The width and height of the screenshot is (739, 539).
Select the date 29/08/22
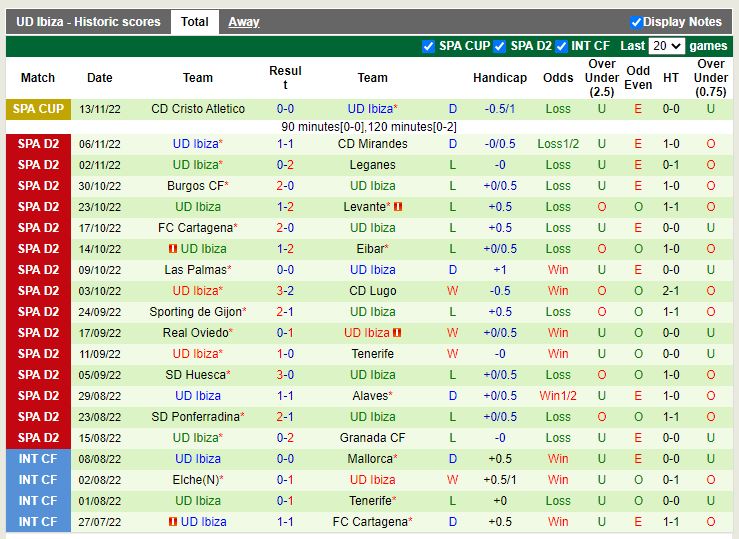(99, 396)
